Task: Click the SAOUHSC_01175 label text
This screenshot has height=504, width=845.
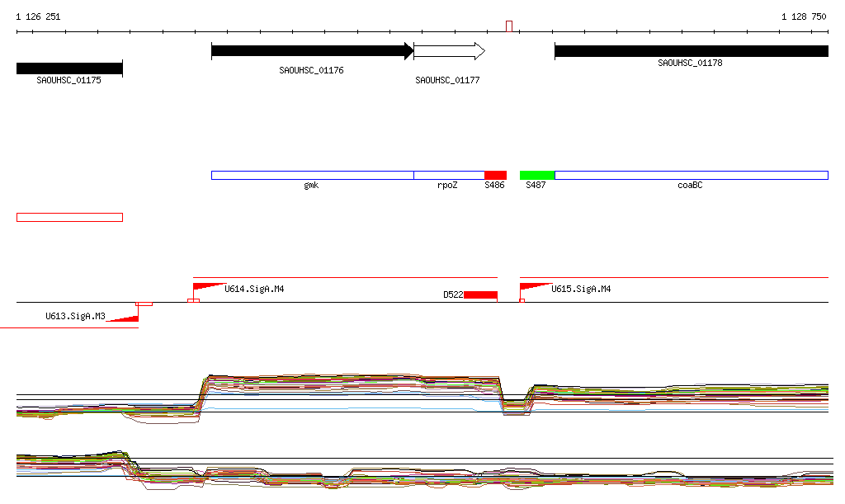Action: point(69,80)
